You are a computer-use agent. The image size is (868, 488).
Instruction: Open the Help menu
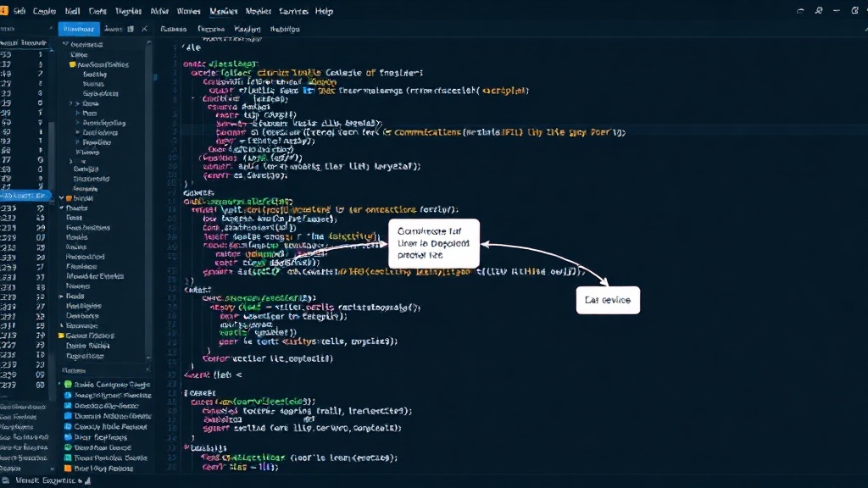pos(324,11)
